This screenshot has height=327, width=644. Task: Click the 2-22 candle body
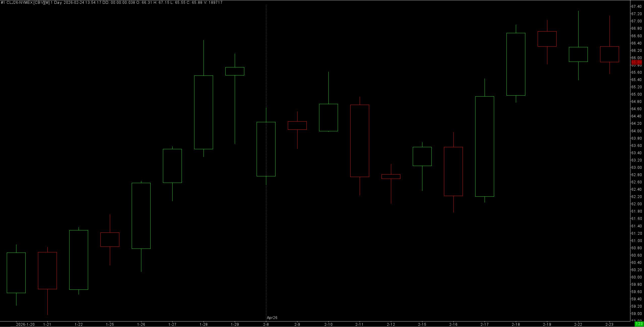(x=578, y=54)
